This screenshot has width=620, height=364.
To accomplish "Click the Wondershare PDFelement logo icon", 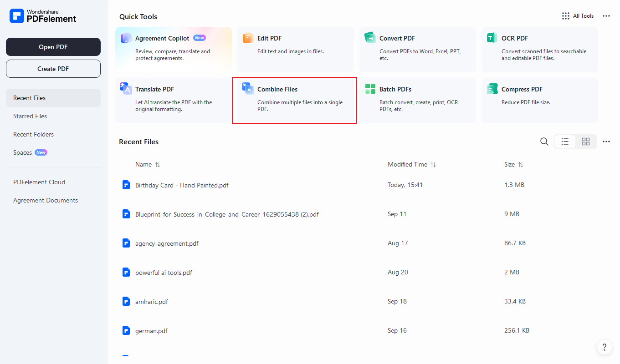I will pyautogui.click(x=16, y=16).
